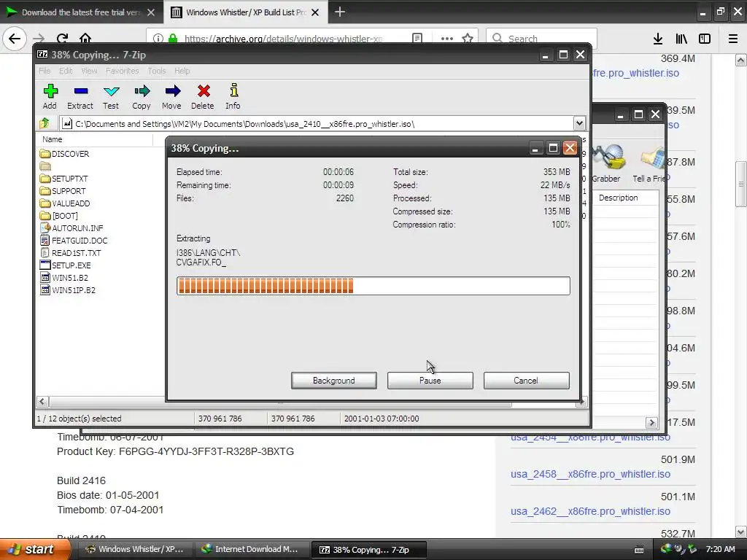The width and height of the screenshot is (747, 560).
Task: Click the Background button
Action: [x=334, y=381]
